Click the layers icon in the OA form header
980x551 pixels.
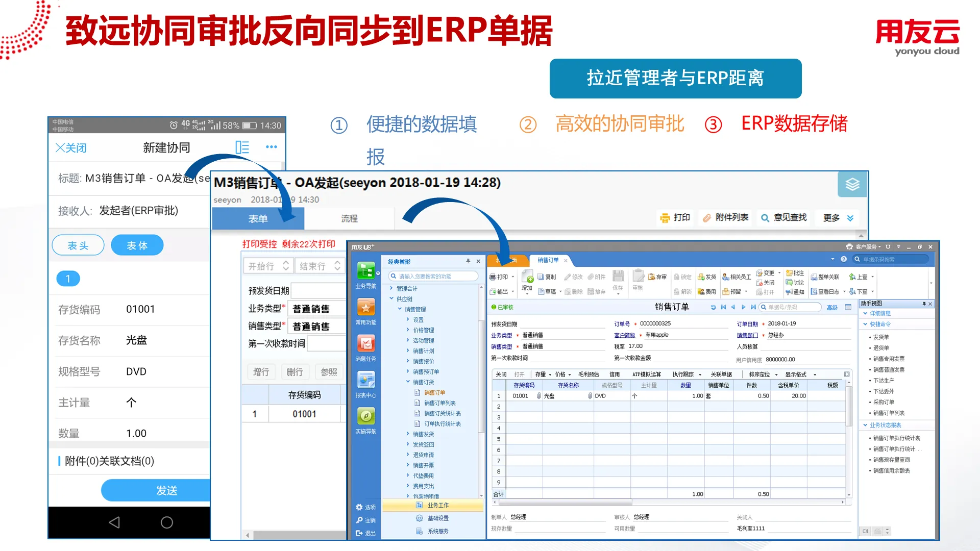tap(852, 184)
